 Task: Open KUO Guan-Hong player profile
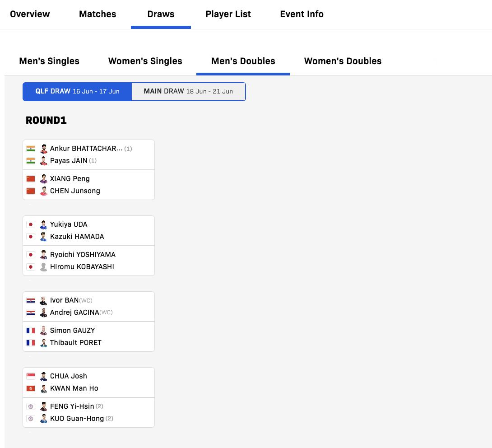[77, 419]
